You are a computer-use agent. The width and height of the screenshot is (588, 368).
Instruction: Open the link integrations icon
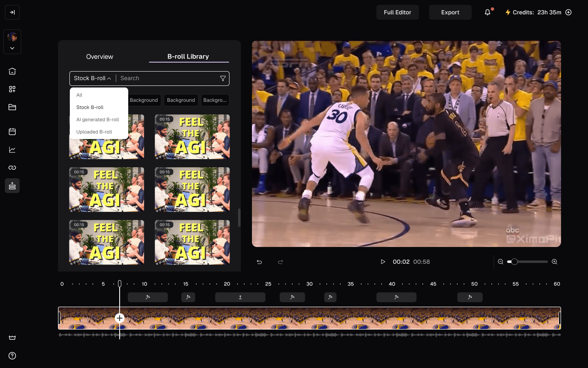tap(12, 168)
